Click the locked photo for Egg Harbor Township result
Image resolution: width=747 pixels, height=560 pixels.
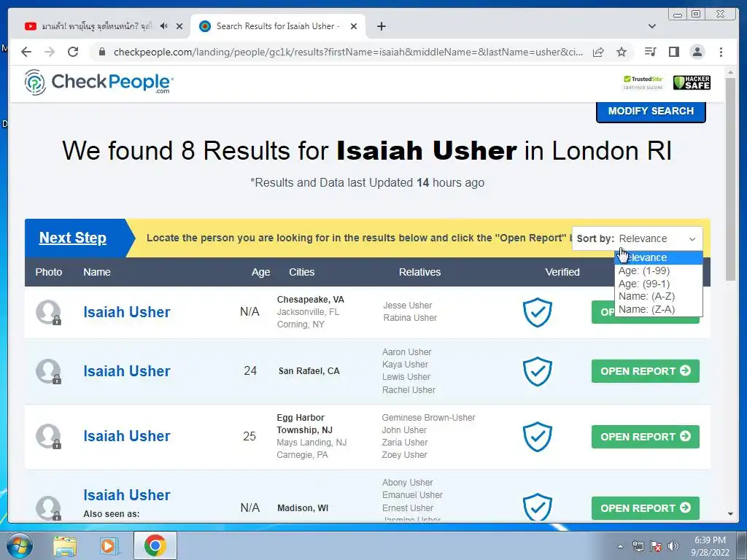[49, 436]
